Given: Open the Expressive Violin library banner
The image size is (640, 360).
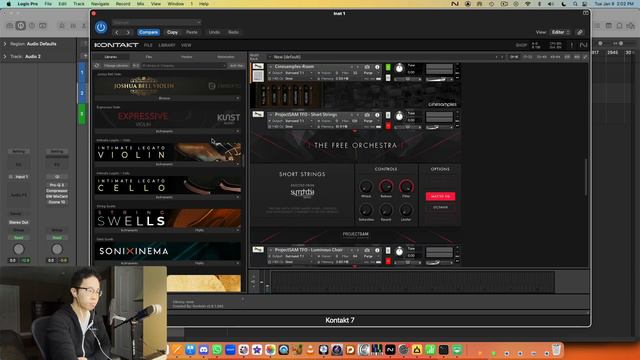Looking at the screenshot, I should tap(167, 119).
